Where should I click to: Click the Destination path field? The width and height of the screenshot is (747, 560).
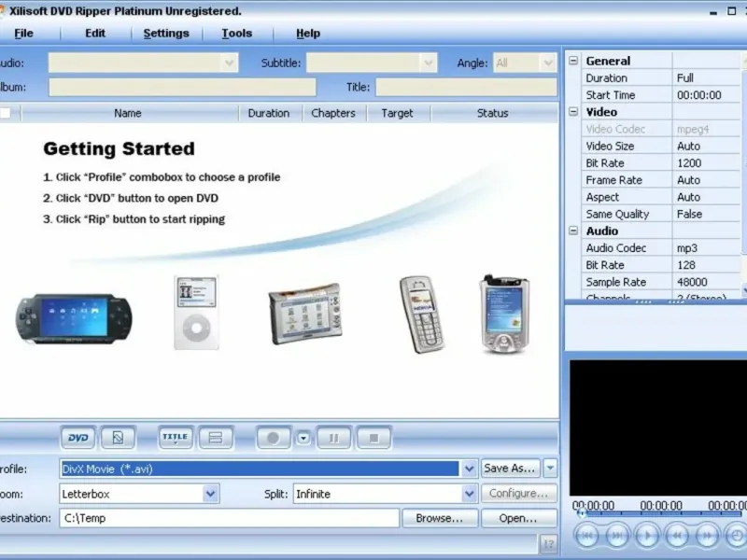click(x=229, y=518)
